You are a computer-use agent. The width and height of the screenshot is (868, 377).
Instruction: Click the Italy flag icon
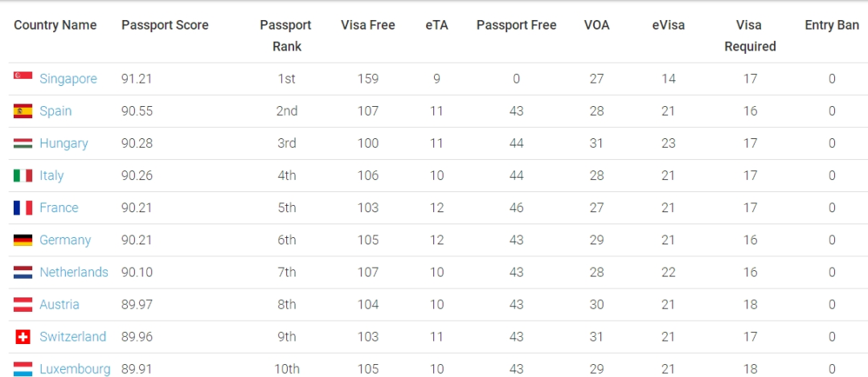pyautogui.click(x=23, y=175)
